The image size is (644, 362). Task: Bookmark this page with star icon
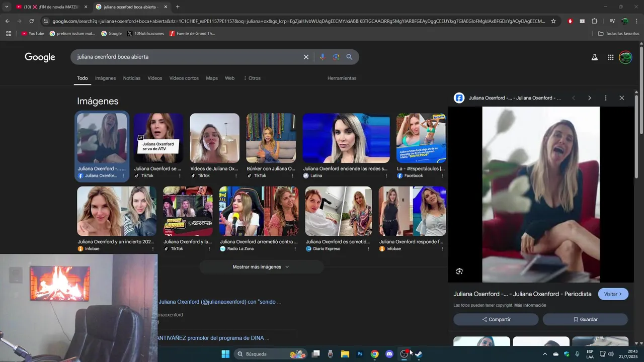tap(553, 21)
